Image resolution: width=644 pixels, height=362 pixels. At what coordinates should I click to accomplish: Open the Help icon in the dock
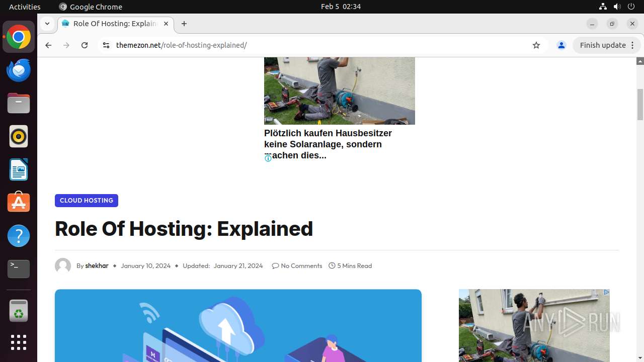[x=19, y=236]
